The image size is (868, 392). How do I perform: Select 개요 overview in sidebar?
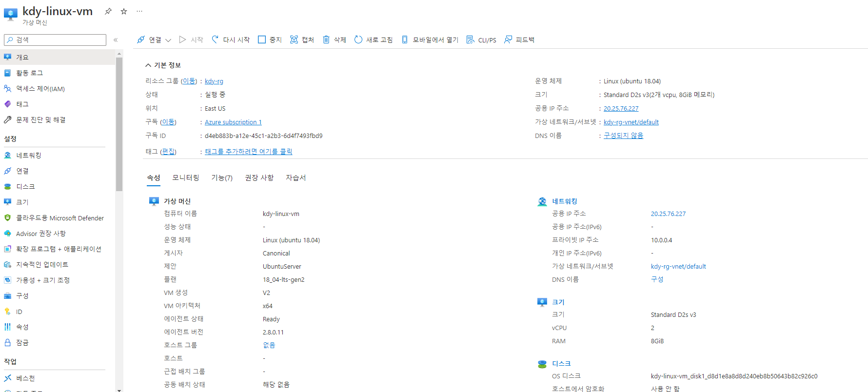pyautogui.click(x=58, y=57)
